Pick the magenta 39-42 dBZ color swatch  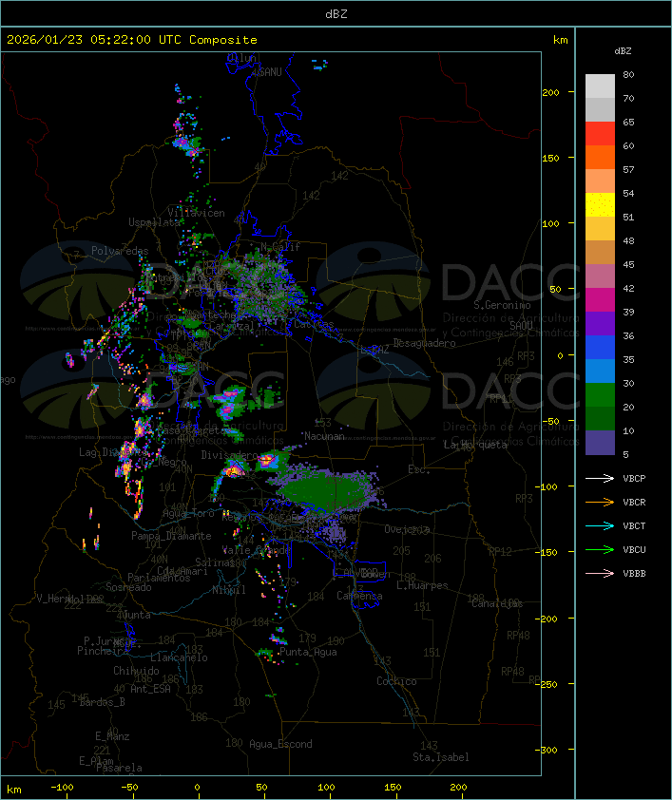(600, 300)
